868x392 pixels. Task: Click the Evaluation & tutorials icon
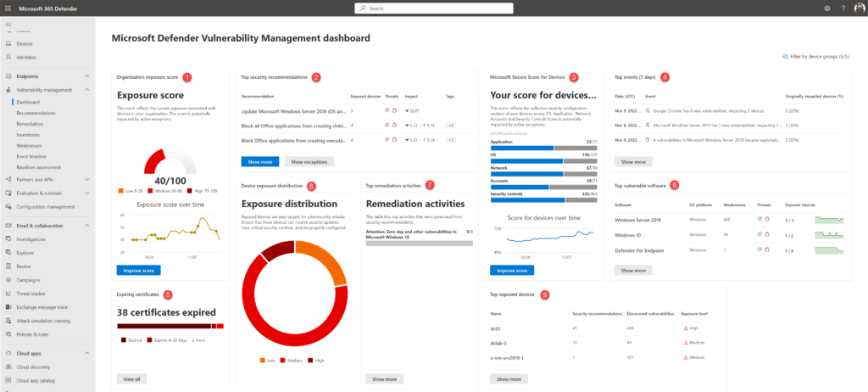point(8,193)
